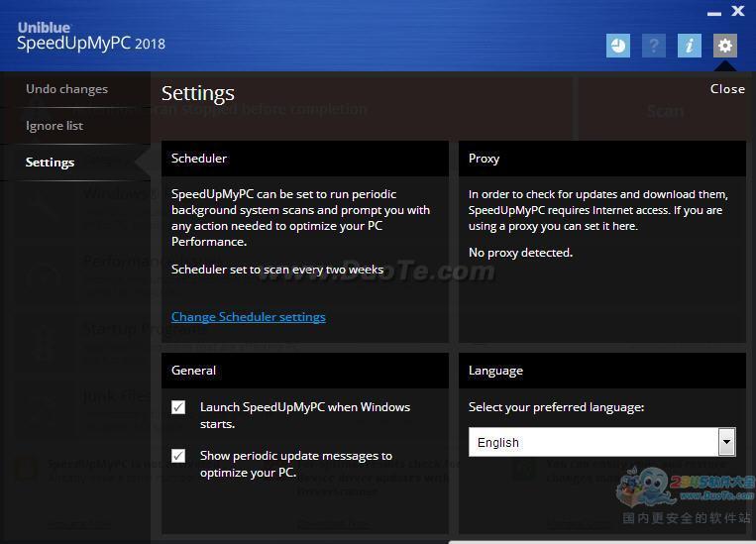756x544 pixels.
Task: Click the question mark help icon
Action: (x=653, y=46)
